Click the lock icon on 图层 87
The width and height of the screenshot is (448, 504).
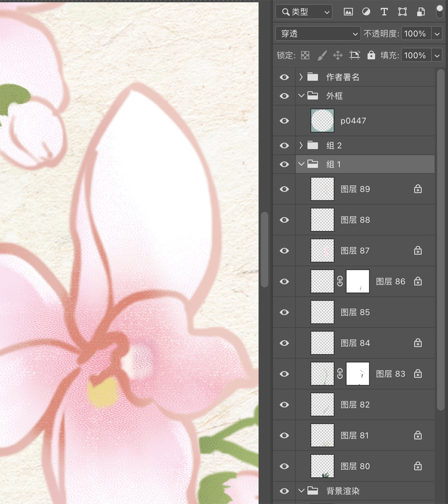[418, 250]
